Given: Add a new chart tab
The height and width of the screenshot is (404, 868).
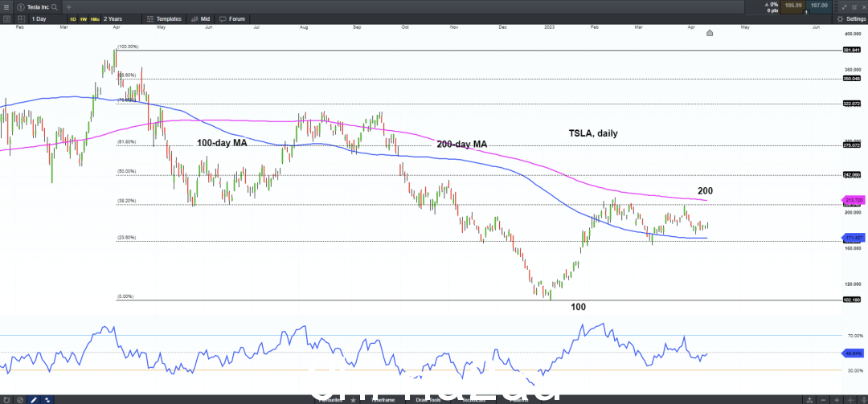Looking at the screenshot, I should (69, 7).
